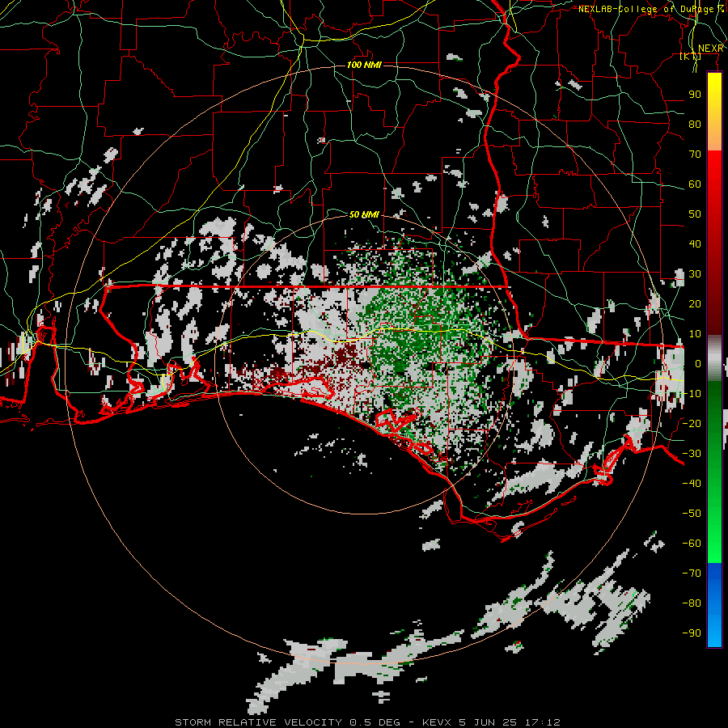Click the "50 NMI" range ring label

pyautogui.click(x=364, y=214)
